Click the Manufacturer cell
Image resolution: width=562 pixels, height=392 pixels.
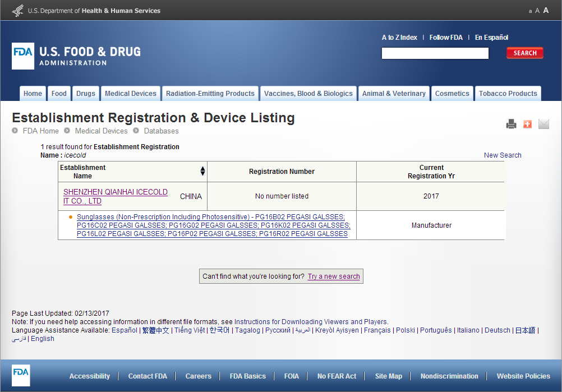click(x=431, y=225)
